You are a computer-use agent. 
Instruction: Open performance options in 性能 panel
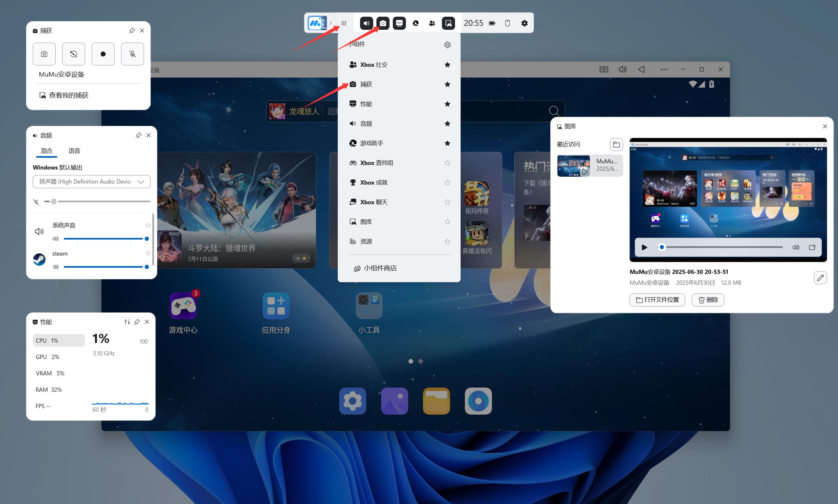(127, 322)
